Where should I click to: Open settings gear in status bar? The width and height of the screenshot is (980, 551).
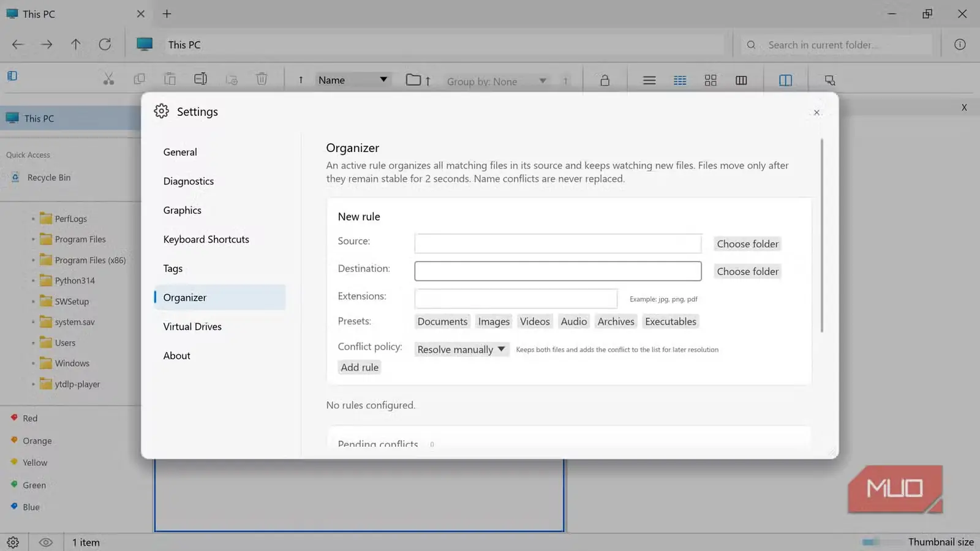click(x=13, y=542)
